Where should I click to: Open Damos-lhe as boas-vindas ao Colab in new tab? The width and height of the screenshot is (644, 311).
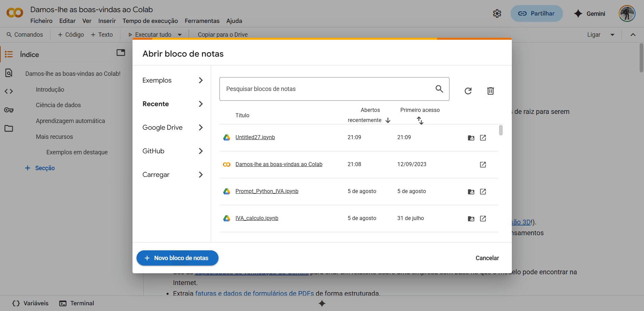(x=483, y=164)
